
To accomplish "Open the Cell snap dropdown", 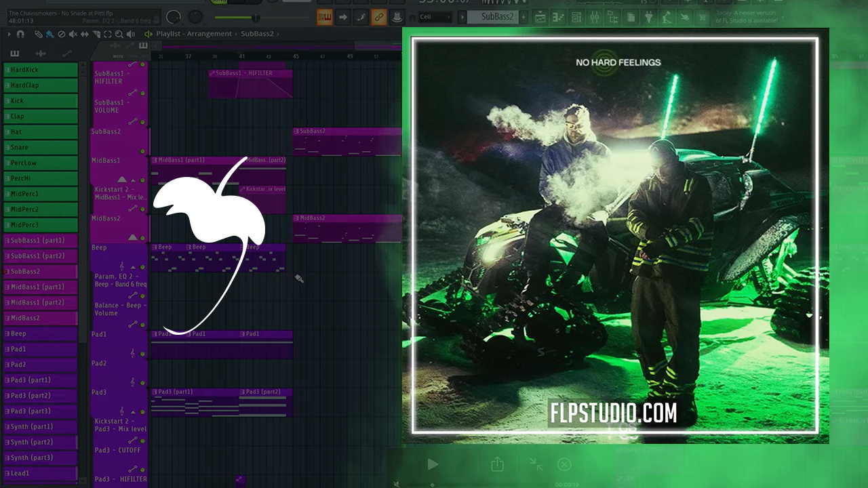I will 435,17.
